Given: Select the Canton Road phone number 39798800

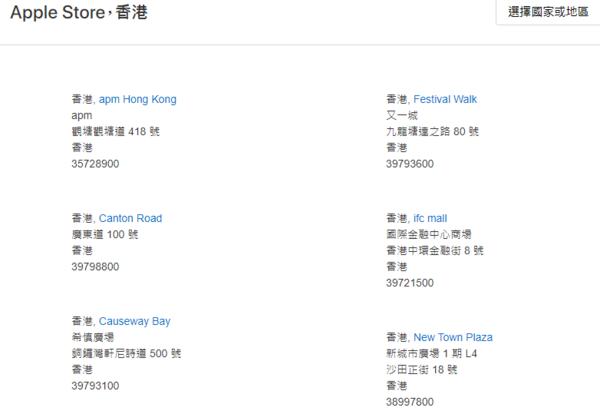Looking at the screenshot, I should pyautogui.click(x=95, y=267).
